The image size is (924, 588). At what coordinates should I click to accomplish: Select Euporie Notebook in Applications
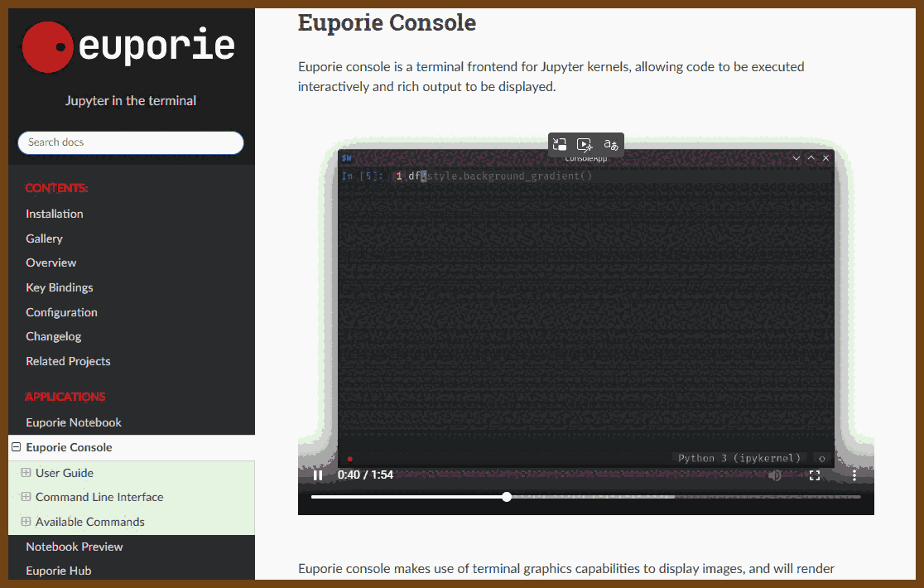tap(74, 422)
